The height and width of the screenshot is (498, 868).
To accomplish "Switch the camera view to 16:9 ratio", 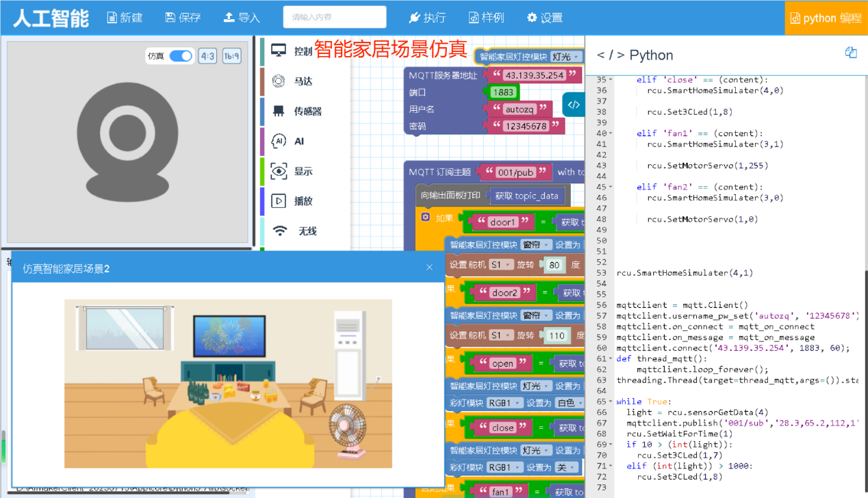I will click(x=231, y=56).
